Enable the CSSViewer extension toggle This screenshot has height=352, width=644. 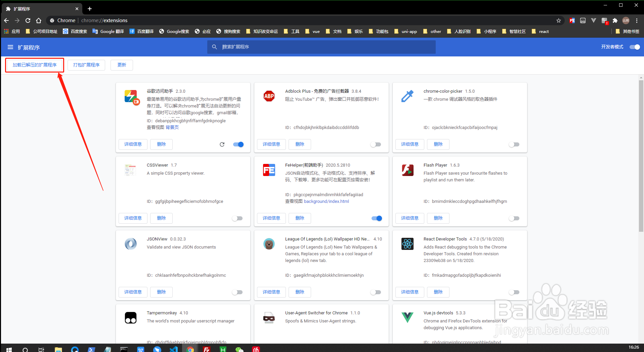pyautogui.click(x=237, y=218)
